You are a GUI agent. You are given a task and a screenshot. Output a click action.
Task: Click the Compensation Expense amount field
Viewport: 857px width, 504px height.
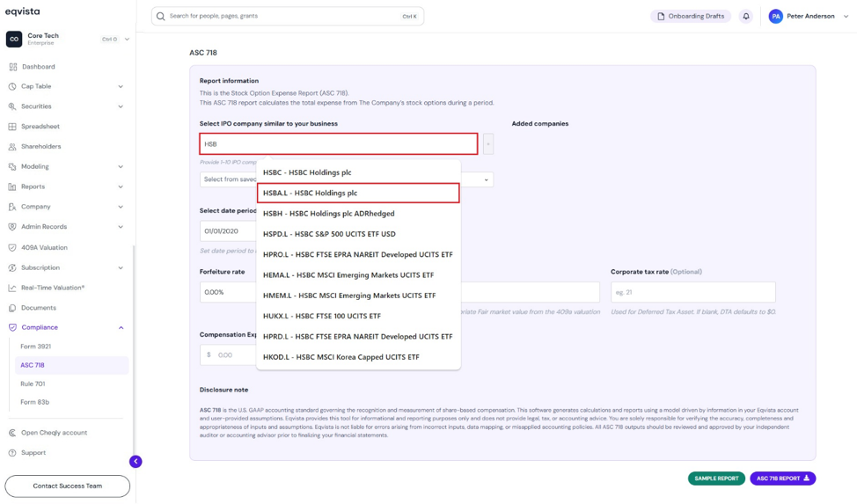click(x=228, y=354)
